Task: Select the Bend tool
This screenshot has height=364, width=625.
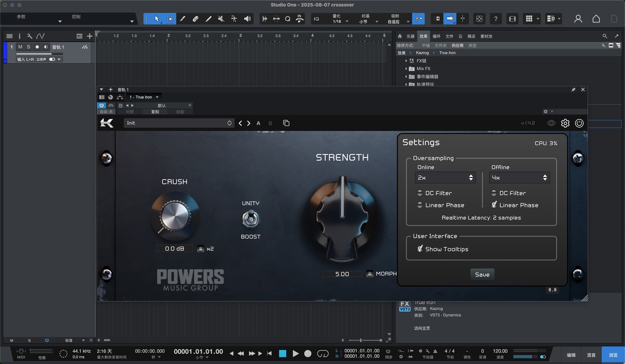Action: click(234, 19)
